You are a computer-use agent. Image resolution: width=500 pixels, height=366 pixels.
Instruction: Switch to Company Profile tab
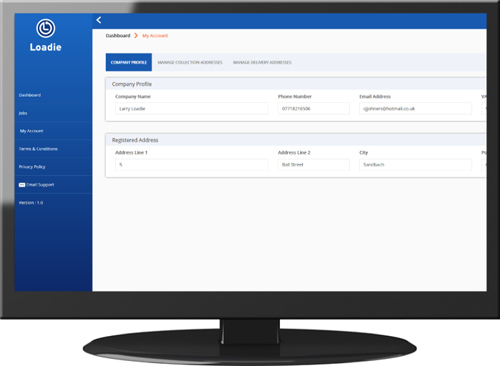[x=129, y=62]
